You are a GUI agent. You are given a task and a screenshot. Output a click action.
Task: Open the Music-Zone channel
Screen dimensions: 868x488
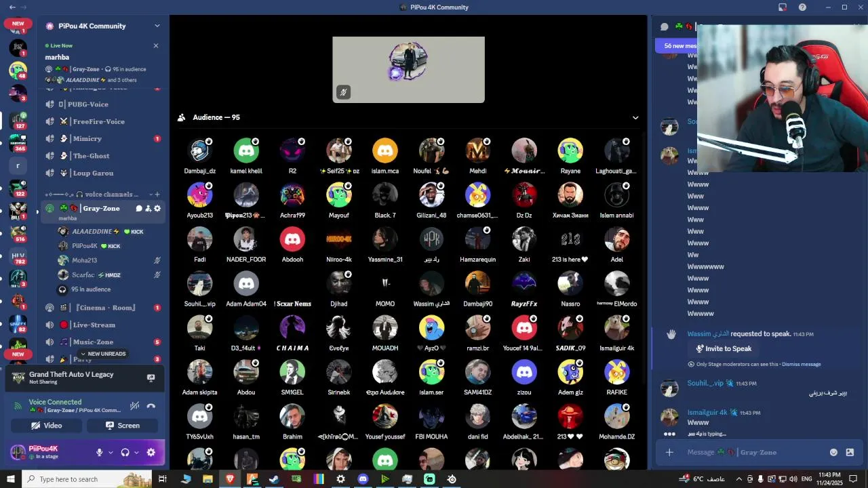click(102, 342)
